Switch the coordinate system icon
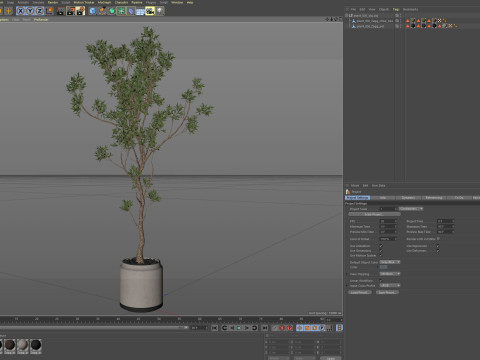Screen dimensions: 480x360 click(49, 11)
